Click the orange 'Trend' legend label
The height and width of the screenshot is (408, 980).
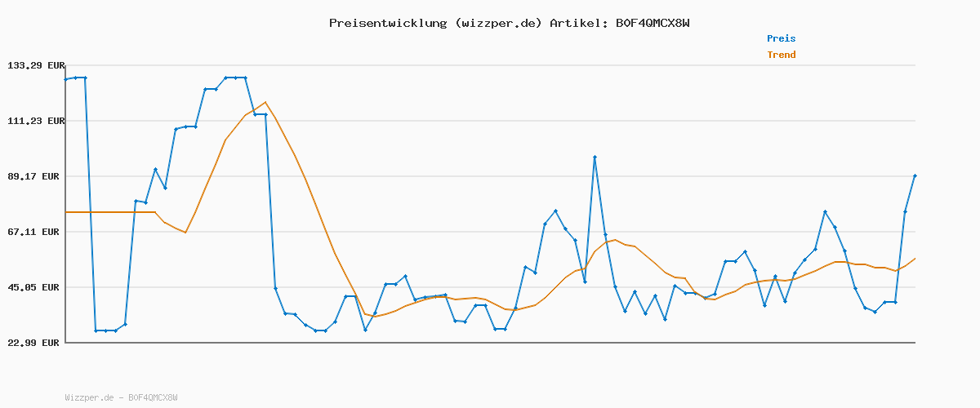click(x=781, y=55)
